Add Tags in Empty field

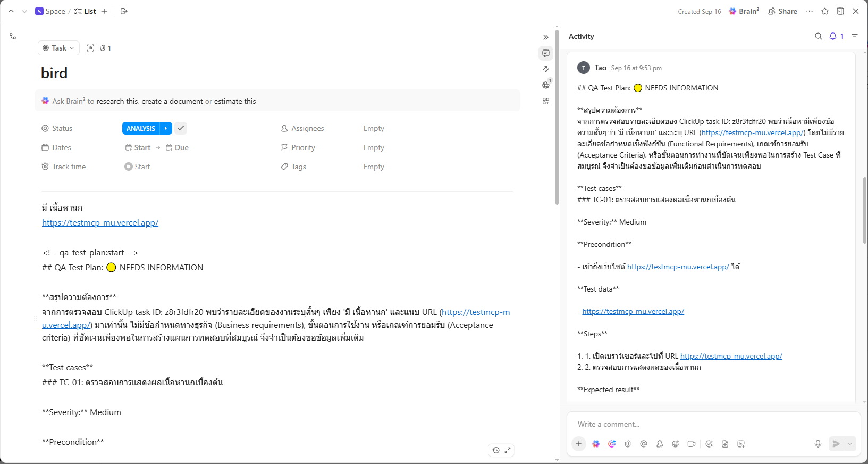pos(374,167)
